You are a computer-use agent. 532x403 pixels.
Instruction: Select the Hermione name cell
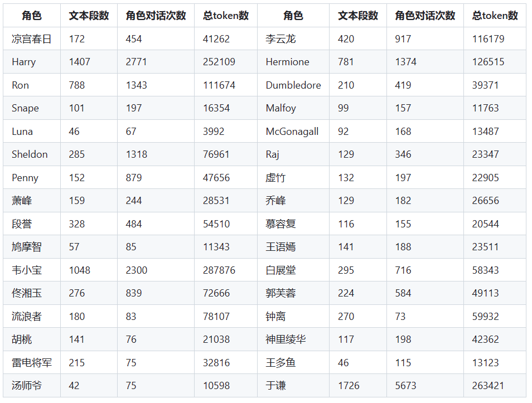(293, 62)
